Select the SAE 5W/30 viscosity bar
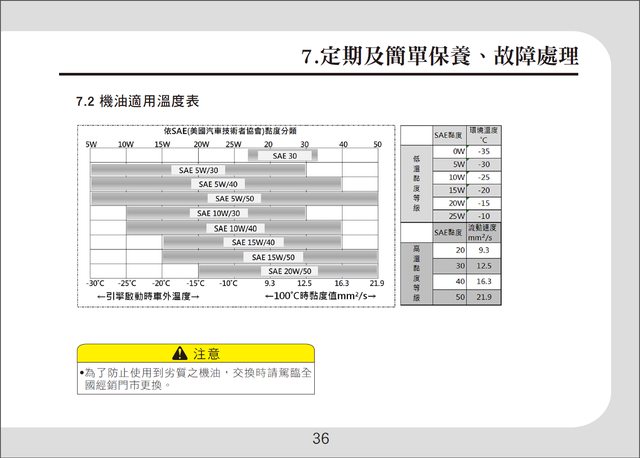The image size is (640, 458). (x=198, y=170)
